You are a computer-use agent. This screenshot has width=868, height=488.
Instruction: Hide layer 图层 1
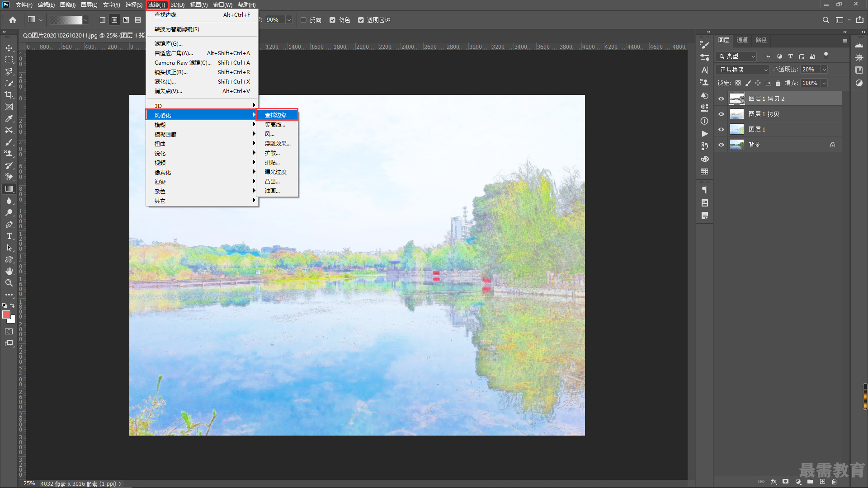tap(722, 129)
